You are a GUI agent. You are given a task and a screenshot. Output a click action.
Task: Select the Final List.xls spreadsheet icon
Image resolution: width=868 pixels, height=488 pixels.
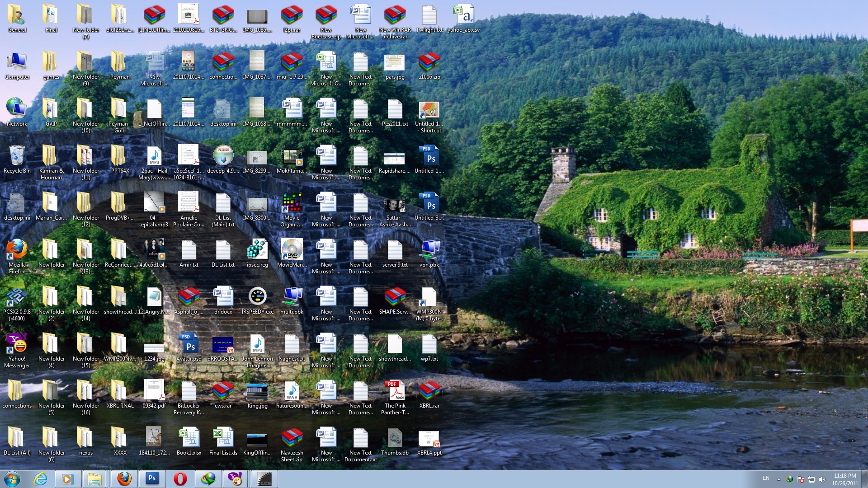tap(223, 441)
